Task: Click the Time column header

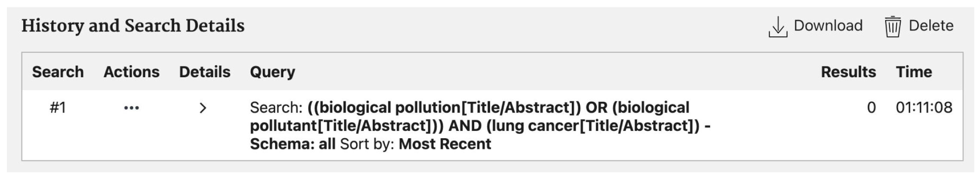Action: pos(914,72)
